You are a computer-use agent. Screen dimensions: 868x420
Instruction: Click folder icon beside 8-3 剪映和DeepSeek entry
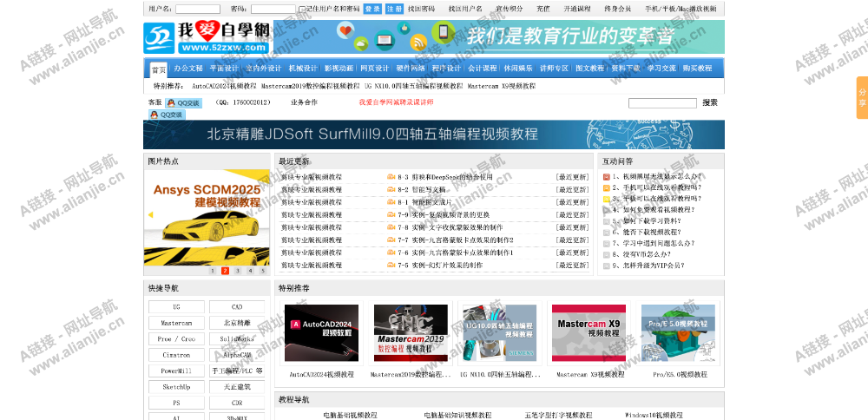click(x=391, y=177)
